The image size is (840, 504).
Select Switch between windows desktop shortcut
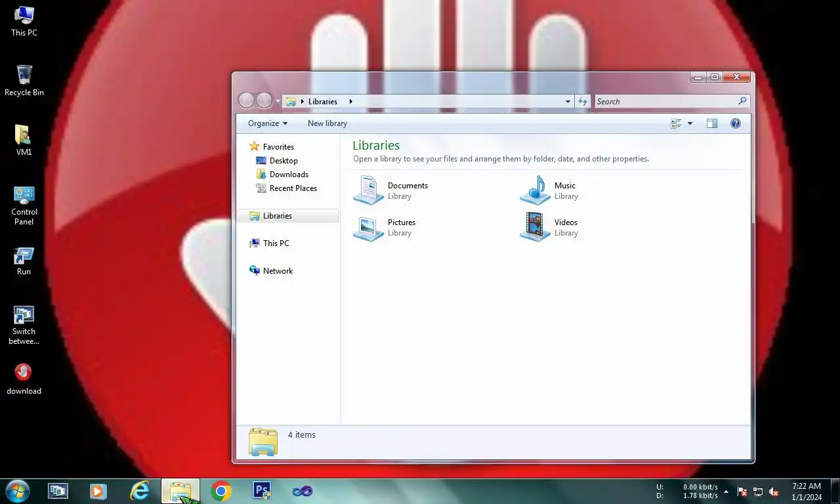tap(24, 325)
